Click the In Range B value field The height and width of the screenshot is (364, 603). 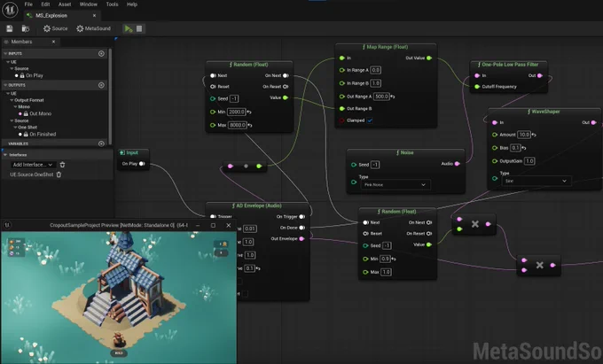click(x=376, y=83)
